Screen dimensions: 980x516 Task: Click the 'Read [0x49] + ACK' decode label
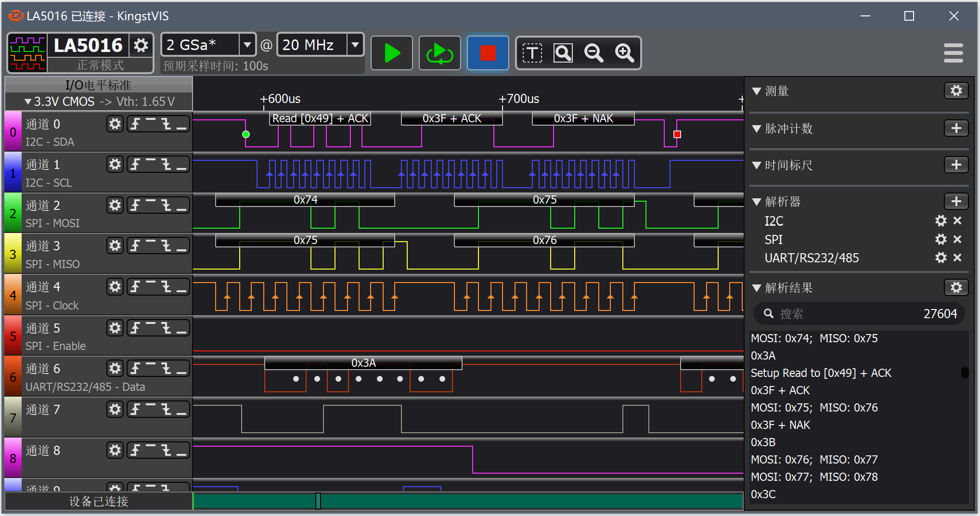click(320, 118)
